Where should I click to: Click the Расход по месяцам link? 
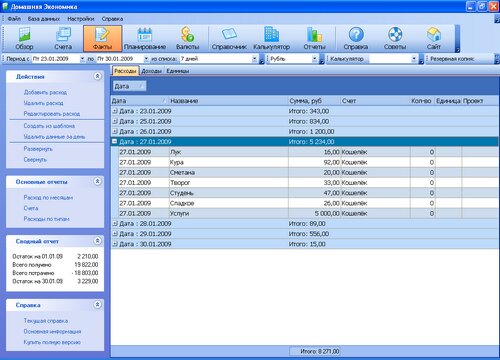[x=48, y=197]
